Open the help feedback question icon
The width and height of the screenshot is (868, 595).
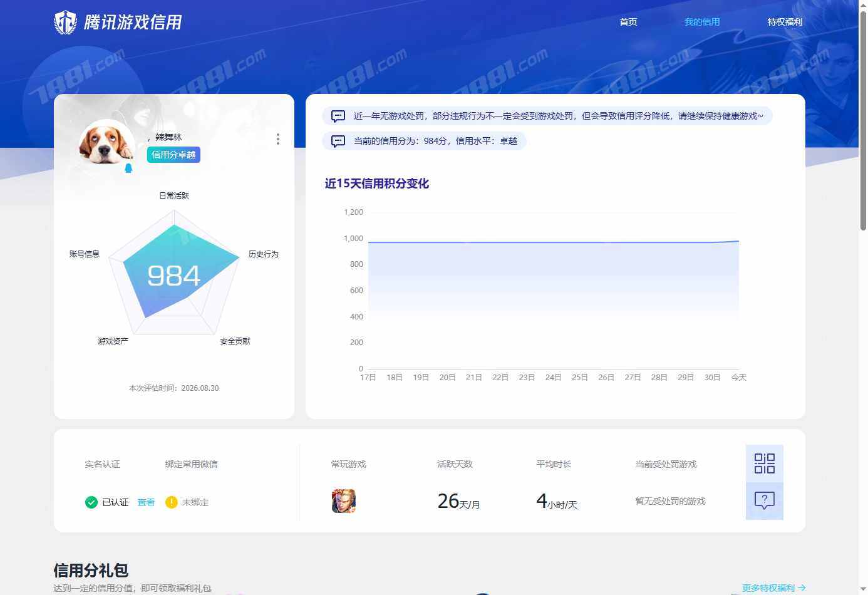click(x=764, y=501)
